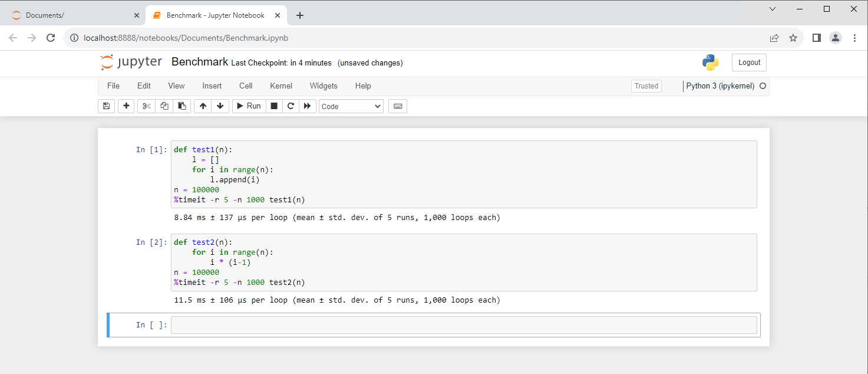Open the cell type Code dropdown
868x374 pixels.
(351, 106)
